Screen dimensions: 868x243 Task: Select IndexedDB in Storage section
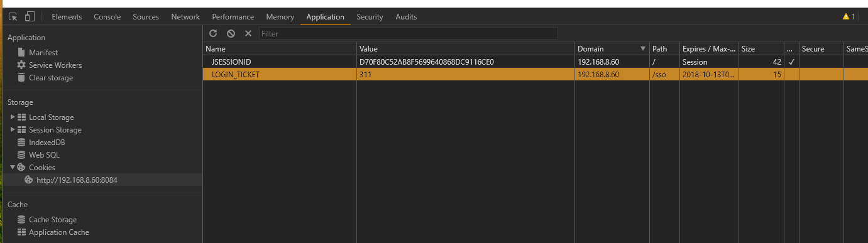point(47,143)
